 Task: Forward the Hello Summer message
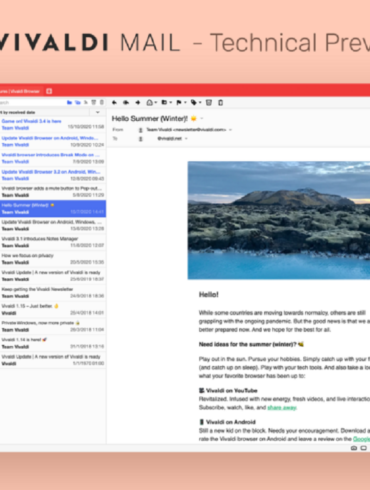tap(138, 103)
